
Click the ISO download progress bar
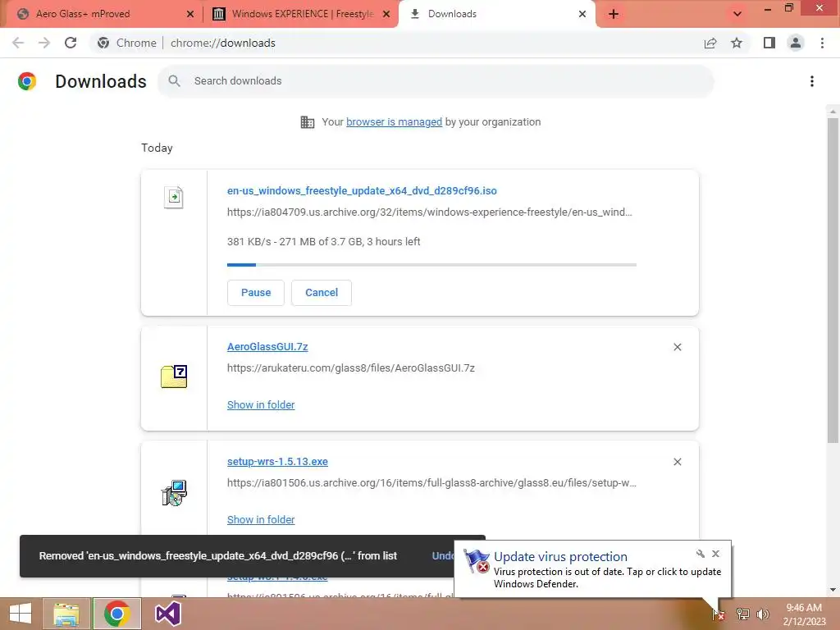(431, 265)
